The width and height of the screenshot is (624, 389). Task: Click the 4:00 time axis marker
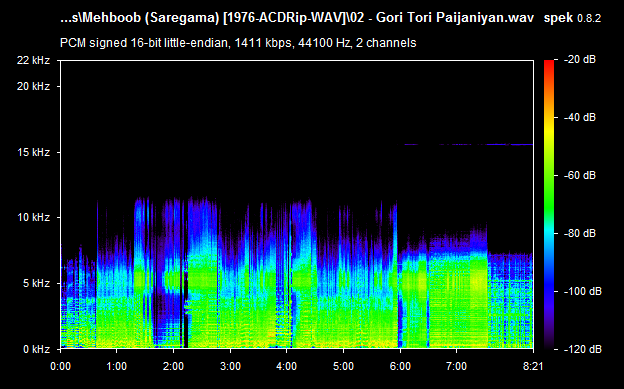287,366
